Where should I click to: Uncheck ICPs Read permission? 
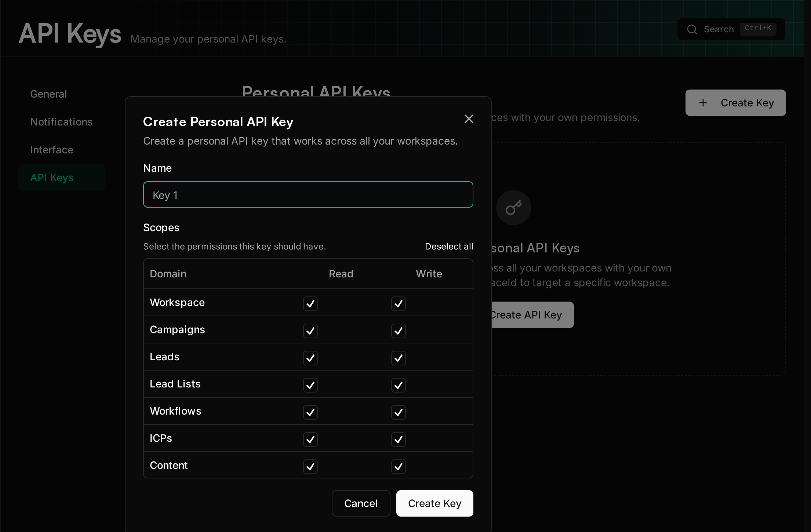310,440
